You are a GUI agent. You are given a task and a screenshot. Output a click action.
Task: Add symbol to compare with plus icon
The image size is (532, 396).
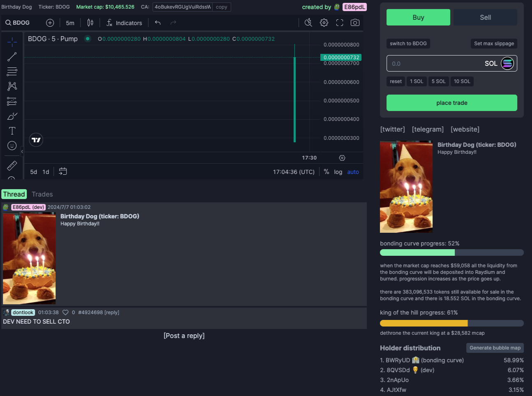(50, 23)
